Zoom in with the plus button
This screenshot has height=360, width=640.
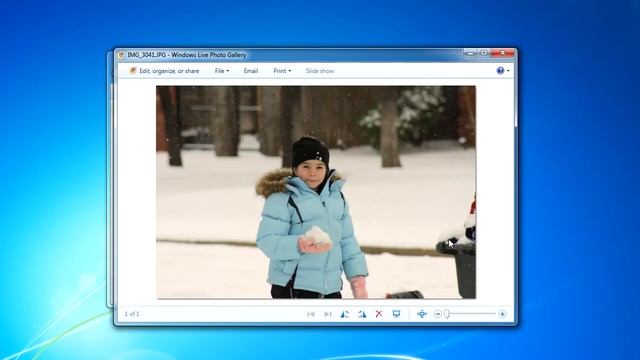click(x=502, y=314)
